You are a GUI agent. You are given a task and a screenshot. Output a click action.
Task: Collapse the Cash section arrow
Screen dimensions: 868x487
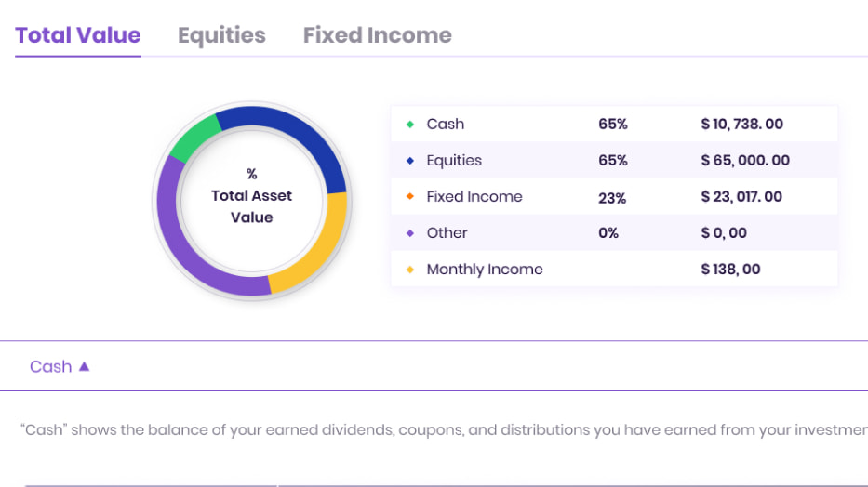pyautogui.click(x=85, y=366)
